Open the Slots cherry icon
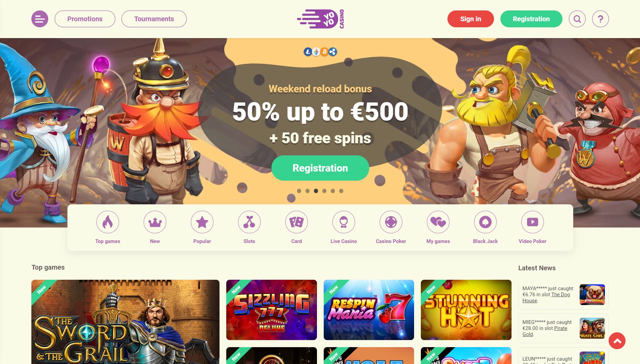Viewport: 640px width, 364px height. pyautogui.click(x=249, y=222)
